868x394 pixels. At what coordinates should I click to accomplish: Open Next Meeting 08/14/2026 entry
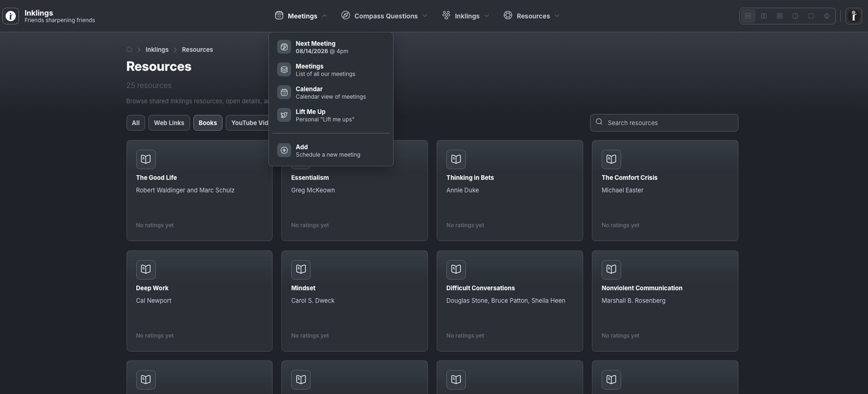tap(331, 47)
